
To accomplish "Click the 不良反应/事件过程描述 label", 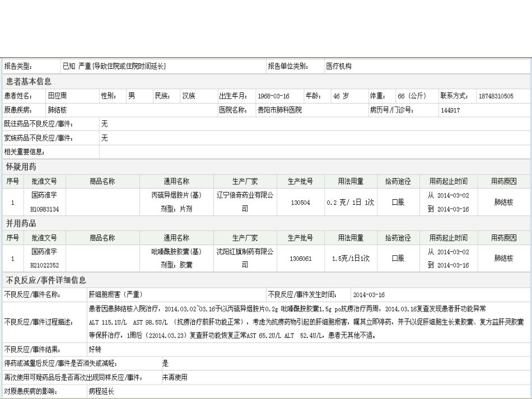I will [x=39, y=322].
